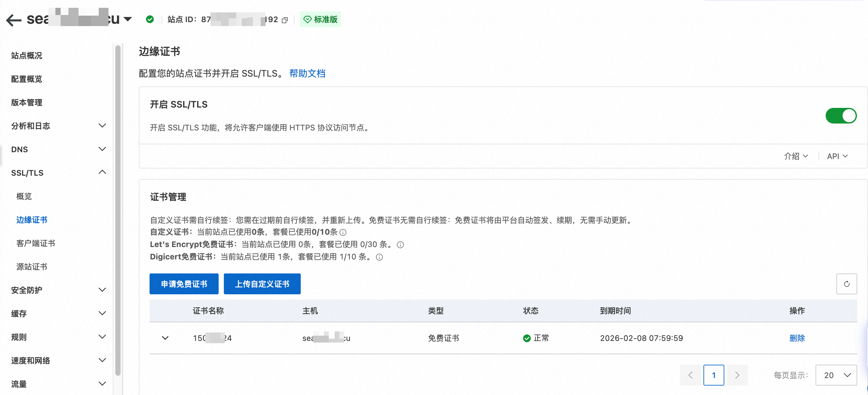Screen dimensions: 868x395
Task: Expand the 介绍 section
Action: (x=796, y=156)
